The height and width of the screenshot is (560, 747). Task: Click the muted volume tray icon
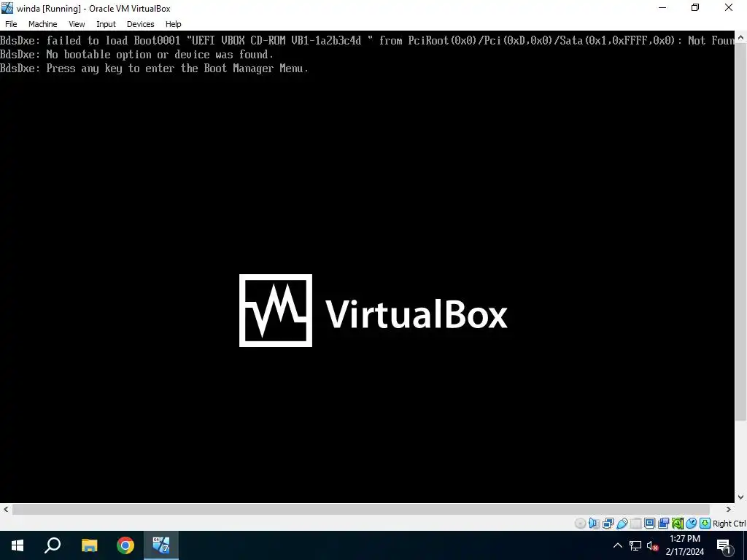653,545
